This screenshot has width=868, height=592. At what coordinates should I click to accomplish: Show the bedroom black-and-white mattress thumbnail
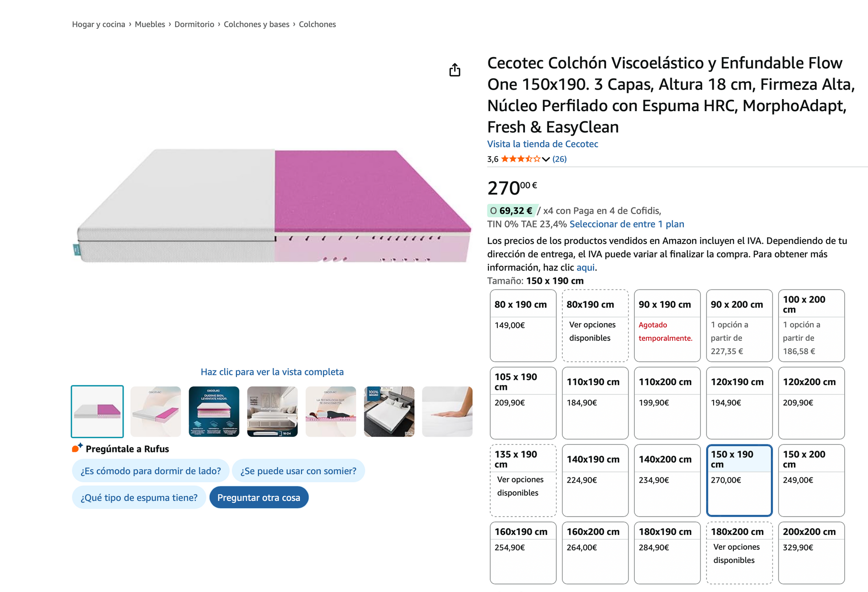click(x=389, y=411)
